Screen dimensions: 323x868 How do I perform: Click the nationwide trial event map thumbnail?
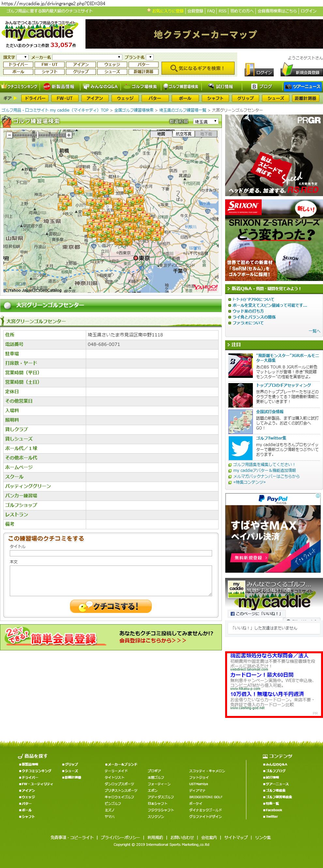click(x=240, y=422)
